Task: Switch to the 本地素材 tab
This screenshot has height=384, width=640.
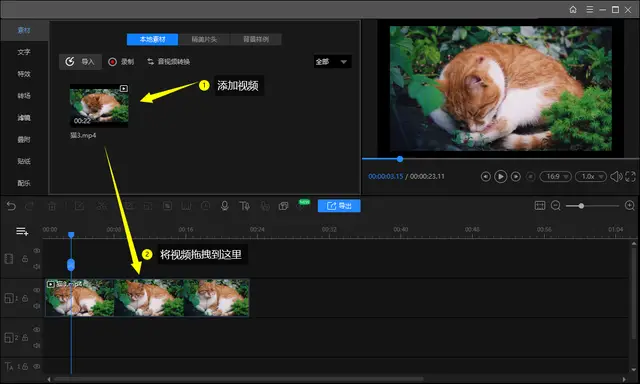Action: pos(152,39)
